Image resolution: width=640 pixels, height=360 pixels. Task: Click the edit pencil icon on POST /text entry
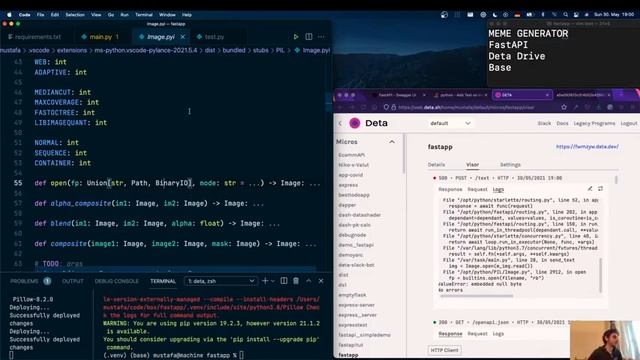click(590, 189)
